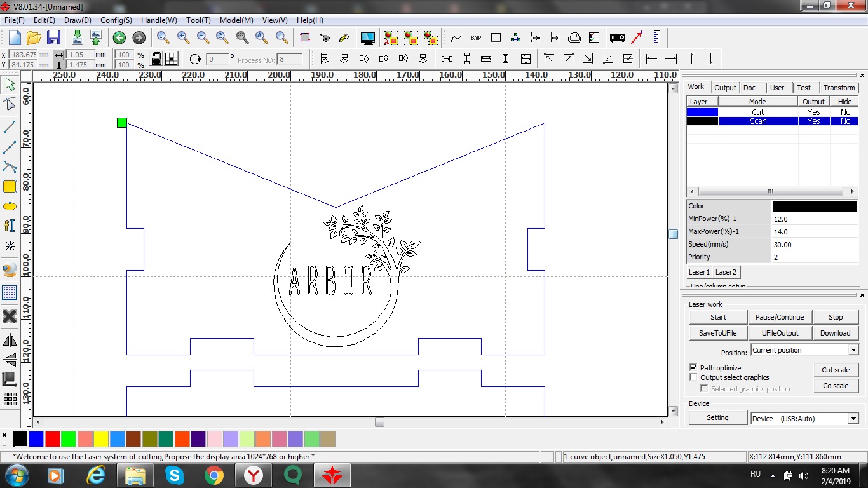The image size is (868, 488).
Task: Click the device Setting button
Action: click(717, 417)
